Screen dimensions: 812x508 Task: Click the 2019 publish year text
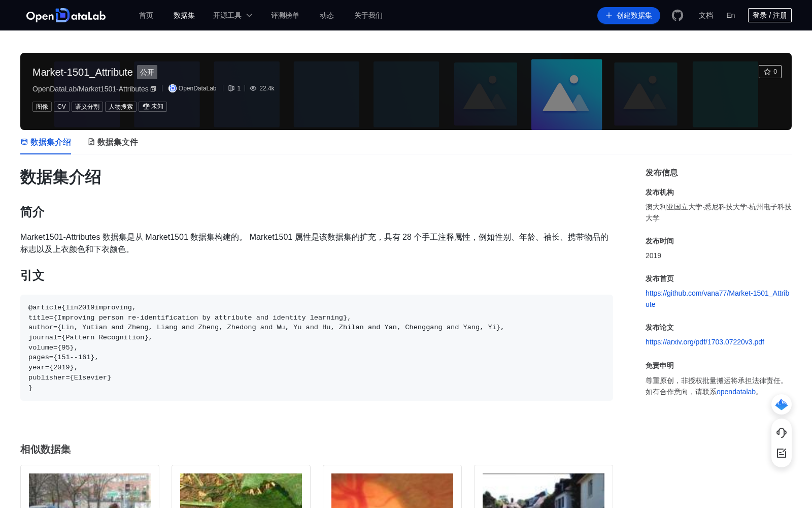point(653,256)
